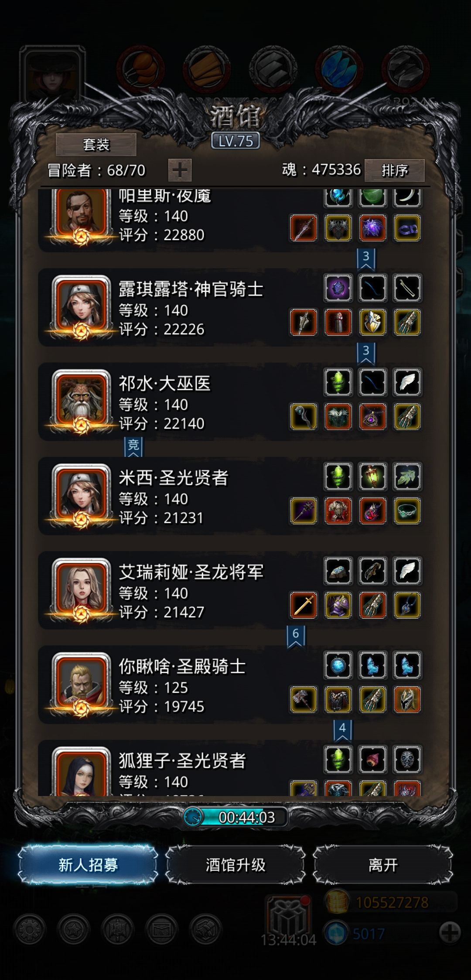Tap the 00:44:03 countdown timer bar

point(235,817)
